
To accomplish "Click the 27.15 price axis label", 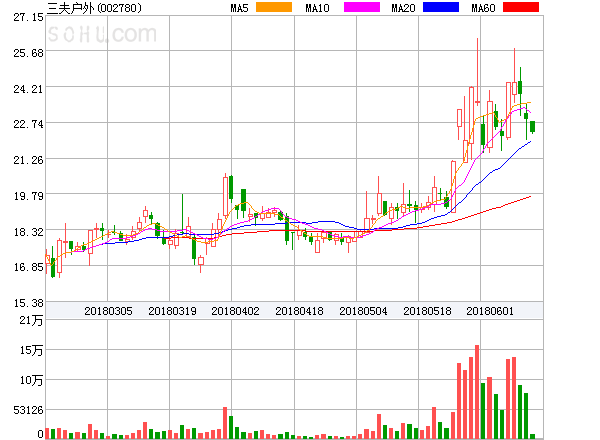I will (29, 17).
